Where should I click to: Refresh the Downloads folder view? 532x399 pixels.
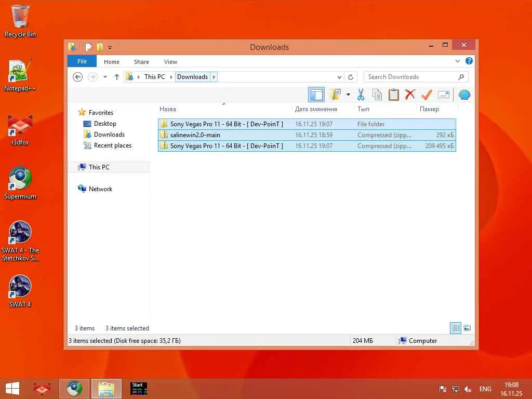coord(351,77)
